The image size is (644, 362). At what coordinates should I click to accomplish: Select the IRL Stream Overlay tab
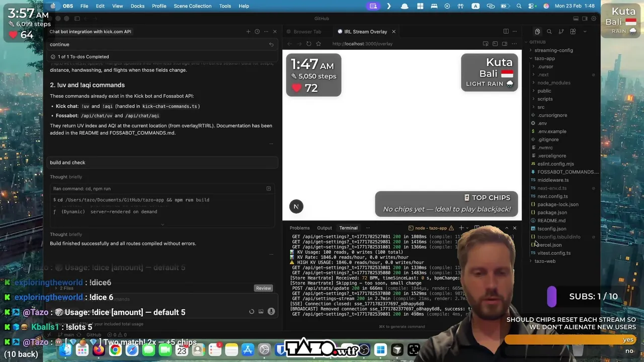(x=365, y=32)
